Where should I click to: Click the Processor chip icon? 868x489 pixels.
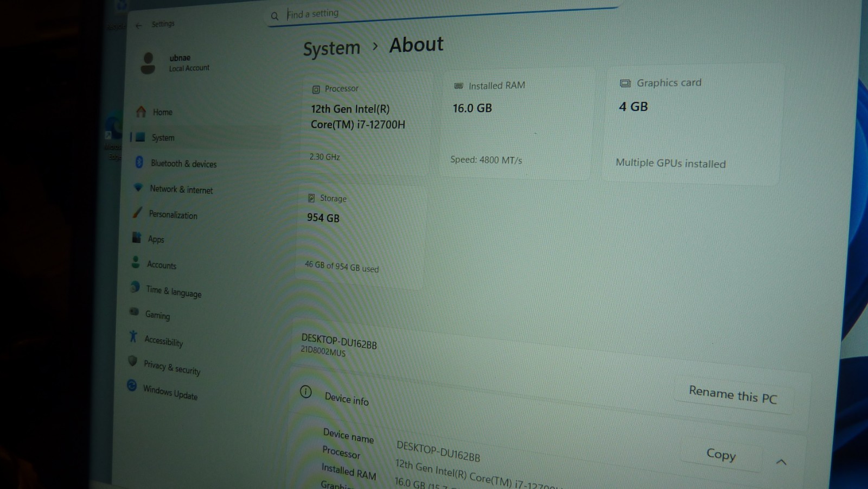click(316, 90)
